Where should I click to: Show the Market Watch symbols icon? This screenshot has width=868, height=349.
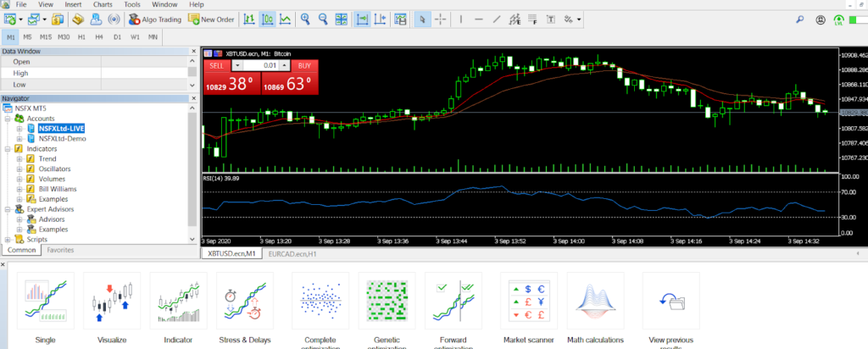[x=58, y=19]
